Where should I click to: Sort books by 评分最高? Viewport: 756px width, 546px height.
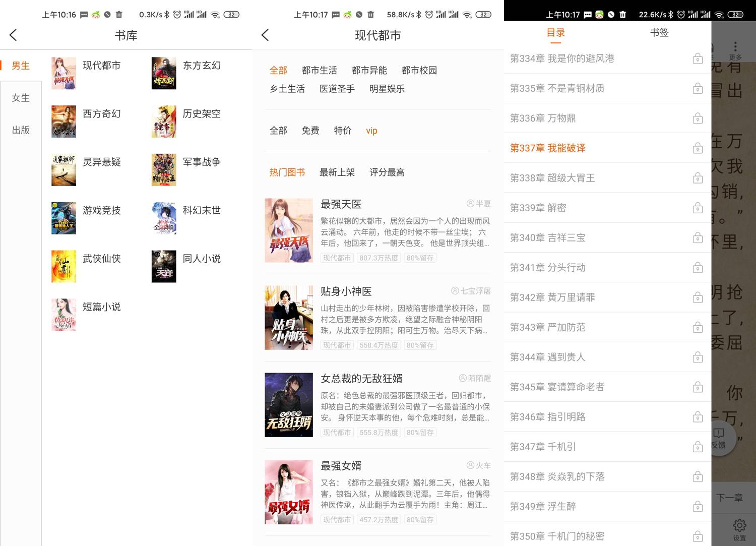(x=387, y=172)
